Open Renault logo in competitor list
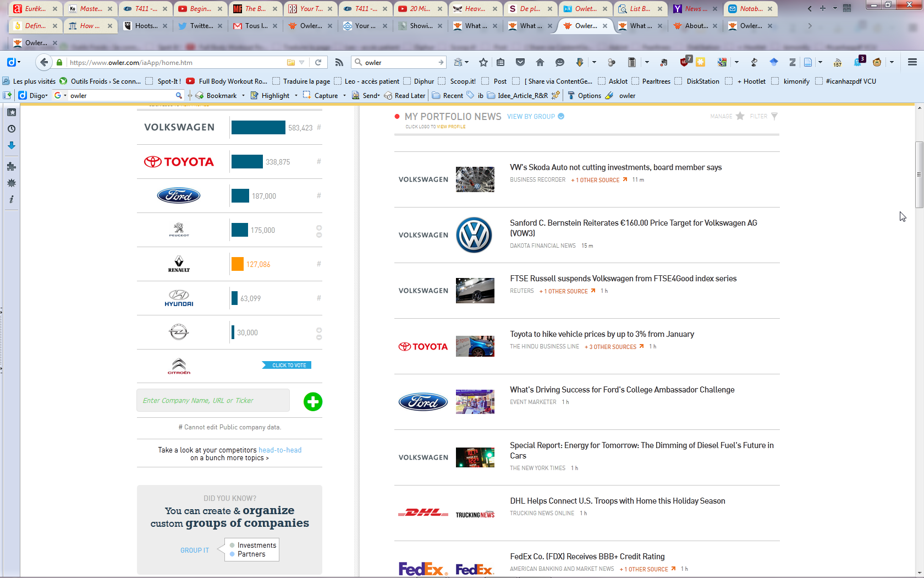 (179, 264)
